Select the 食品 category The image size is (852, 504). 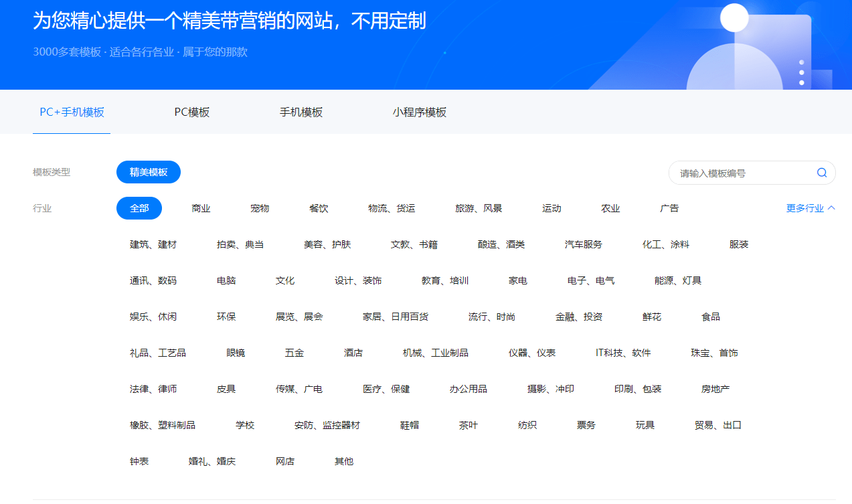point(711,317)
